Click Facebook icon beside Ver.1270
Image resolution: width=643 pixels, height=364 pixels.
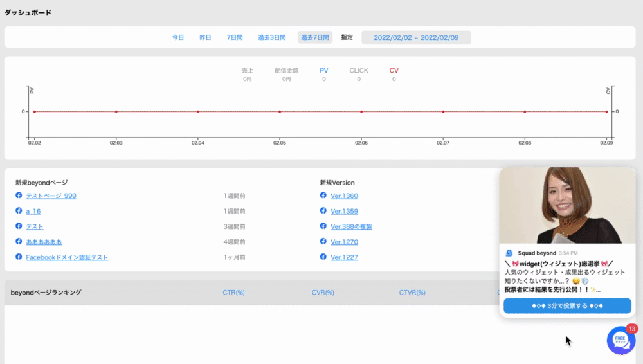click(x=323, y=241)
